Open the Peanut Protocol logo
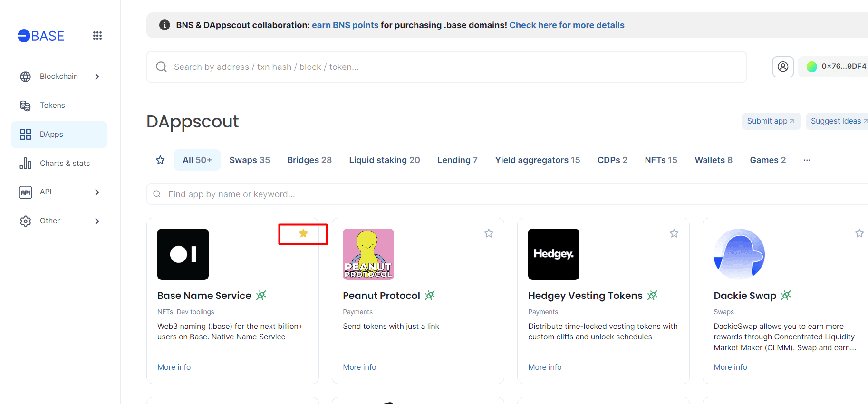The width and height of the screenshot is (868, 404). (368, 254)
